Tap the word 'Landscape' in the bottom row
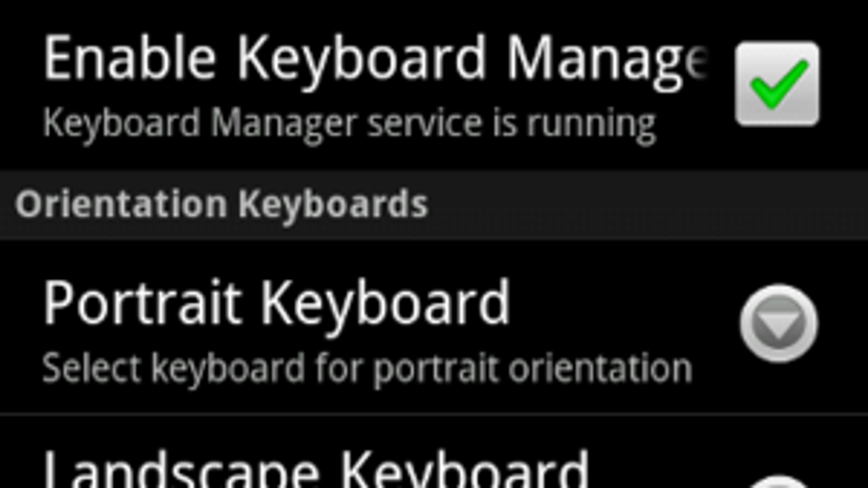 pyautogui.click(x=182, y=467)
